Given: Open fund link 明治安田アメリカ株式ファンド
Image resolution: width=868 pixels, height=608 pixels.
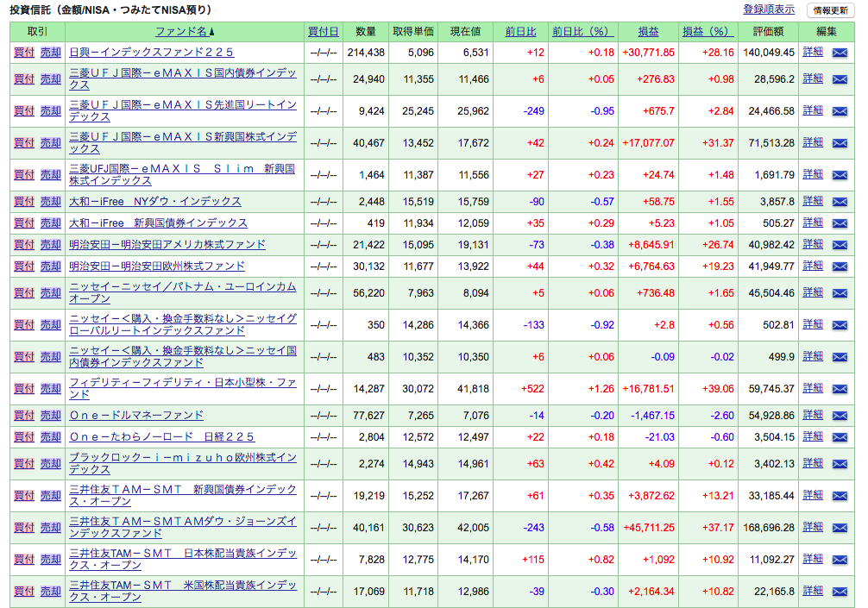Looking at the screenshot, I should click(167, 245).
